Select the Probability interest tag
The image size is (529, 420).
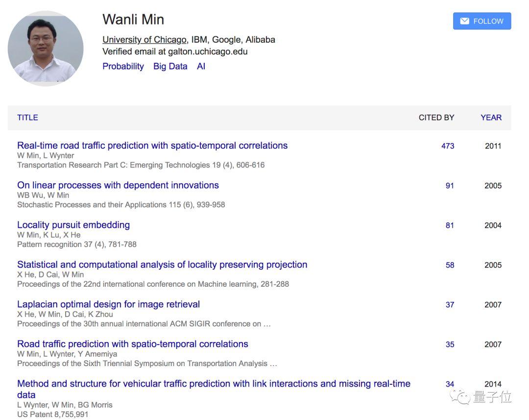click(123, 66)
